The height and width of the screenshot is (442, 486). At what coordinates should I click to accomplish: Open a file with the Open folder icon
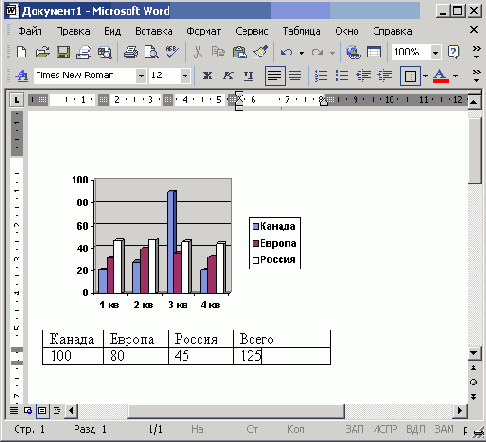[x=42, y=52]
